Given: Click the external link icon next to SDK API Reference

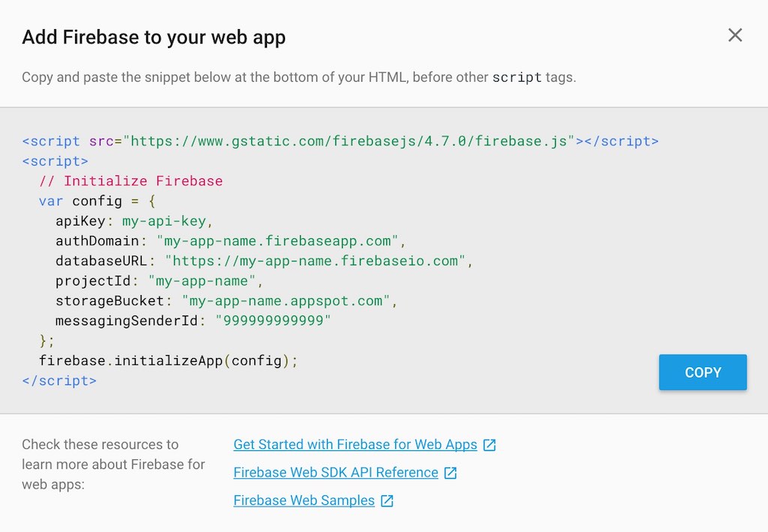Looking at the screenshot, I should click(x=450, y=472).
